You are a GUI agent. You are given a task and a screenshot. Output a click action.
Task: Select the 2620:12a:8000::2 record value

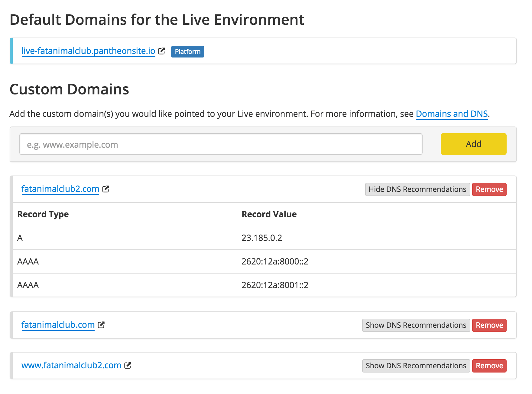[275, 261]
